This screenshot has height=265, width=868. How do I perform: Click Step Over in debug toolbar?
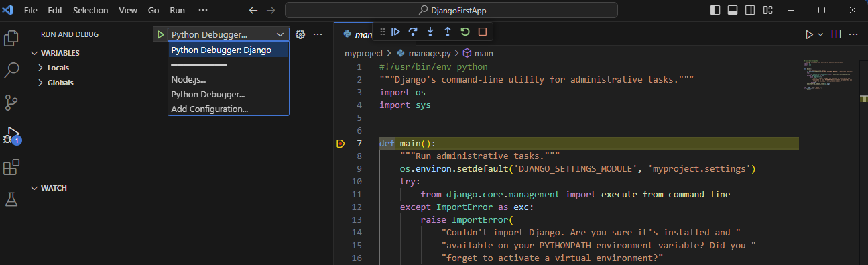click(413, 32)
